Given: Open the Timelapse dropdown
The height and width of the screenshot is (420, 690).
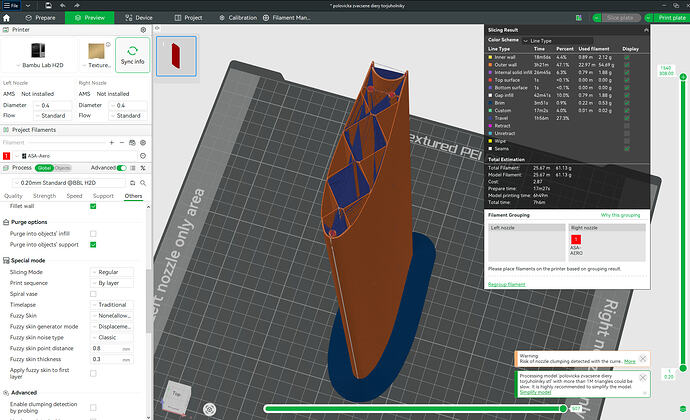Looking at the screenshot, I should 111,305.
